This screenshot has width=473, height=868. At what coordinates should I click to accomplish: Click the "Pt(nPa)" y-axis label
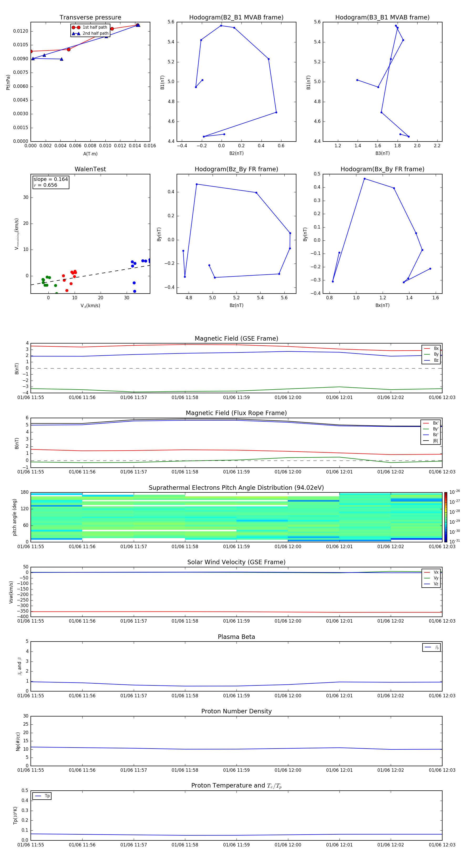[x=8, y=82]
